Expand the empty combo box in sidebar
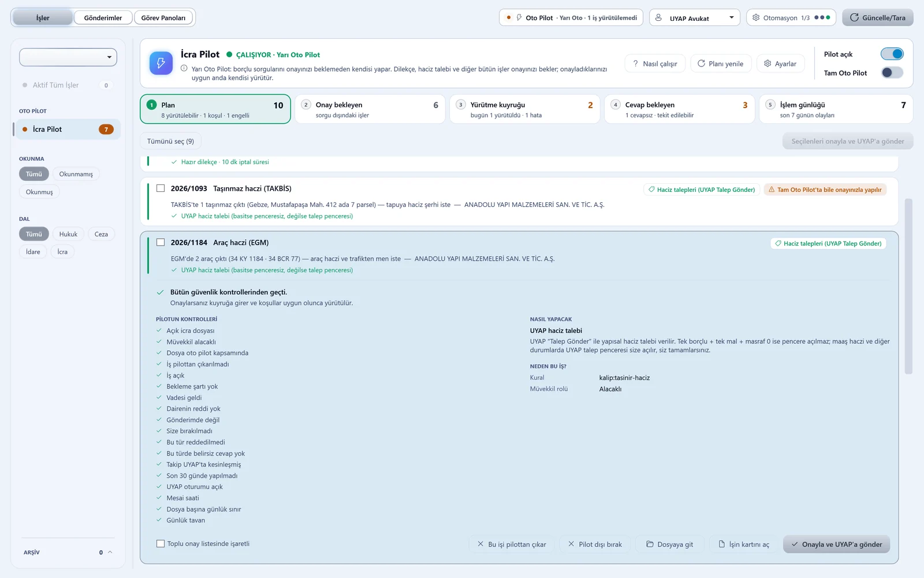The image size is (924, 578). click(x=68, y=57)
